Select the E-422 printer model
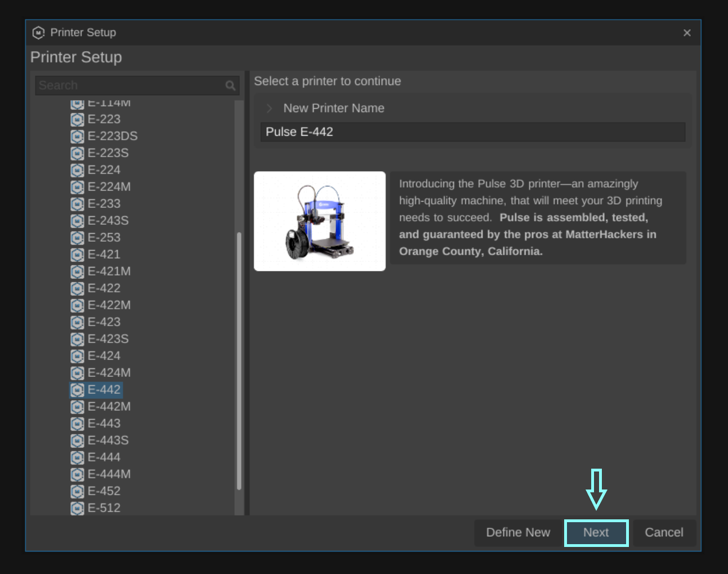728x574 pixels. tap(104, 288)
